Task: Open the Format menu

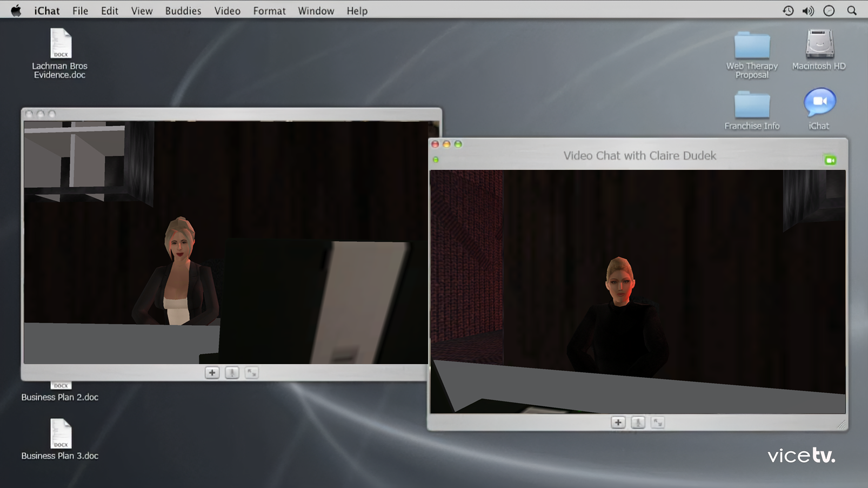Action: click(x=269, y=11)
